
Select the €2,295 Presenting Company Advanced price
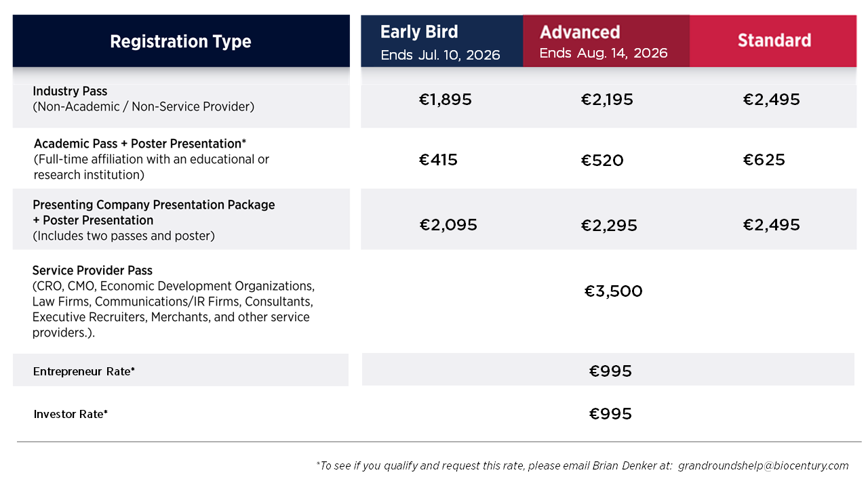[x=609, y=226]
